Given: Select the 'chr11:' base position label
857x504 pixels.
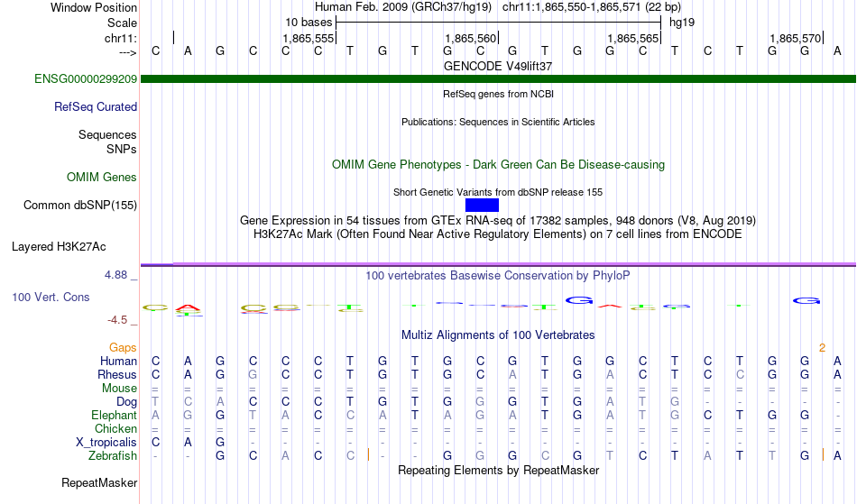Looking at the screenshot, I should (121, 38).
